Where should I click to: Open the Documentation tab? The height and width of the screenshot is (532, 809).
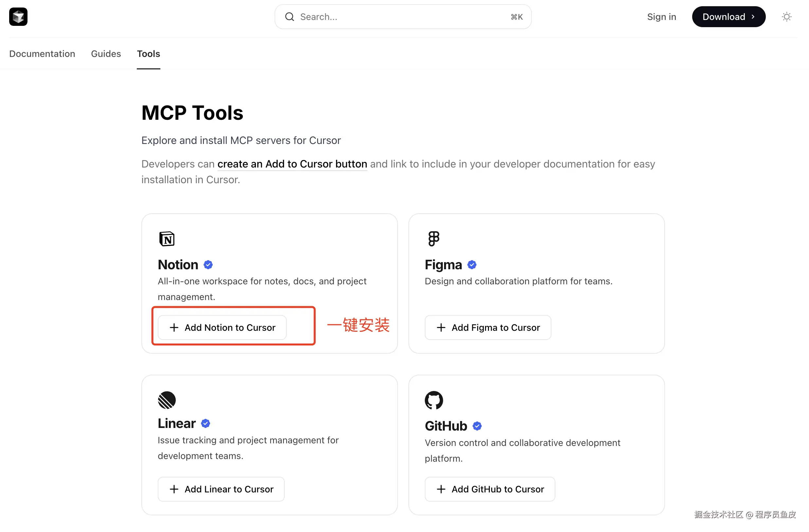[x=42, y=54]
